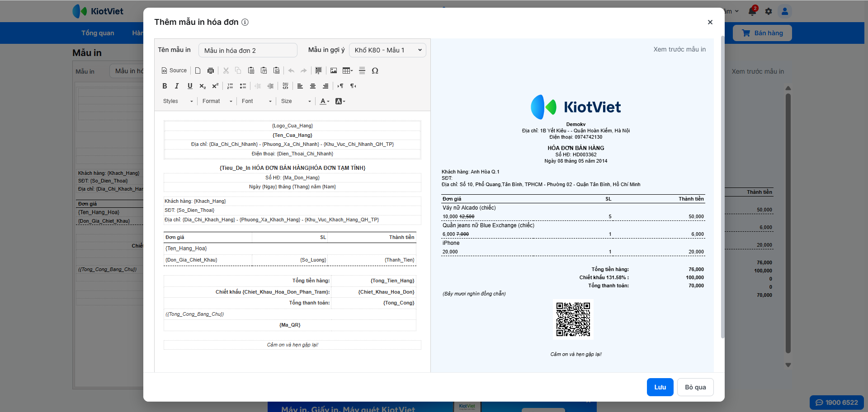Click the Bỏ qua button
868x412 pixels.
point(695,387)
